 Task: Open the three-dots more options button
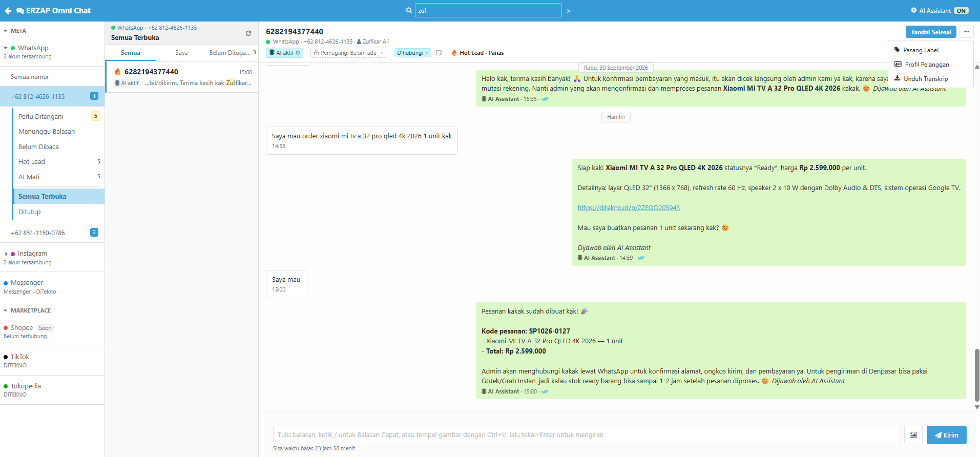click(967, 32)
